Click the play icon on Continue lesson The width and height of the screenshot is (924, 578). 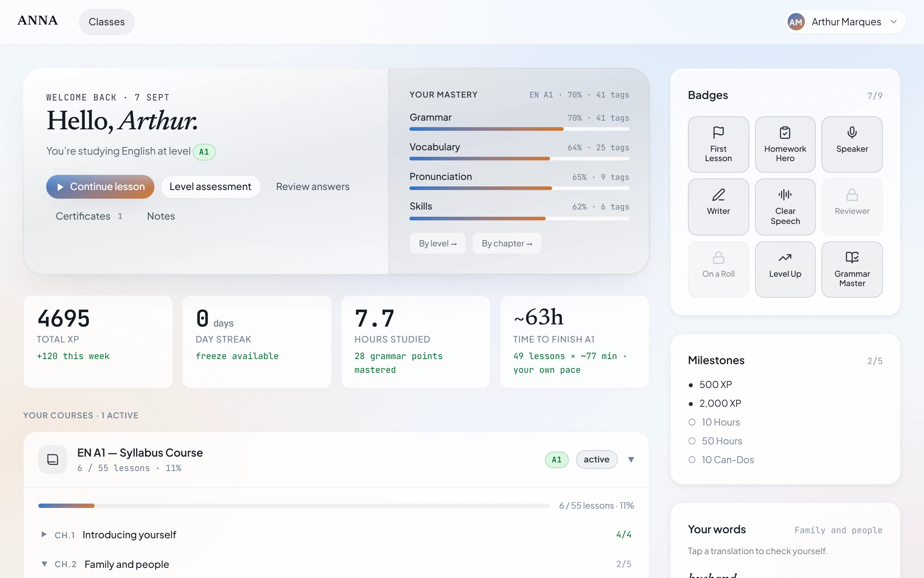[x=60, y=187]
